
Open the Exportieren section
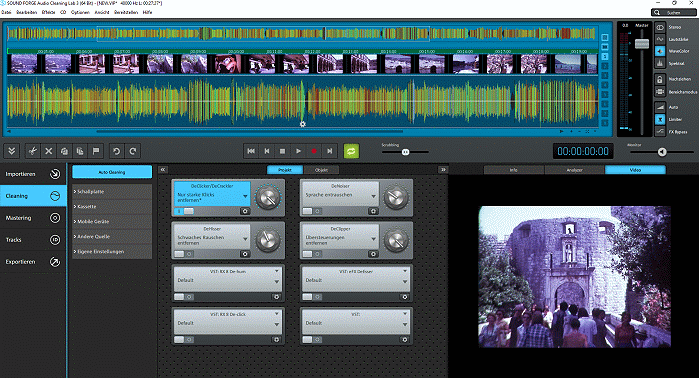click(x=33, y=262)
